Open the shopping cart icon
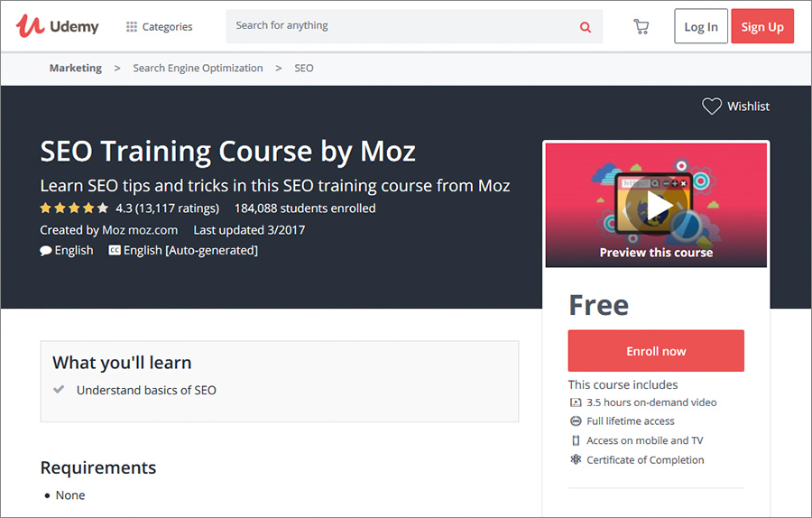 click(x=641, y=26)
